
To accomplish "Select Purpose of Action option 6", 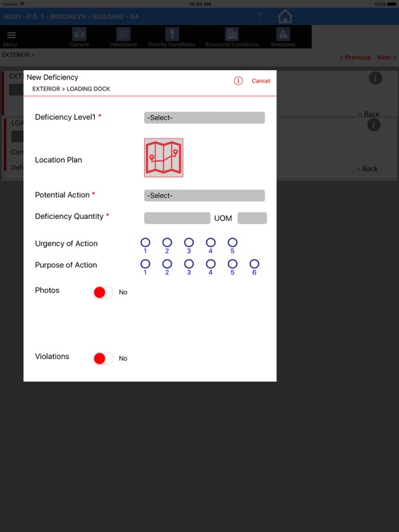I will 254,264.
